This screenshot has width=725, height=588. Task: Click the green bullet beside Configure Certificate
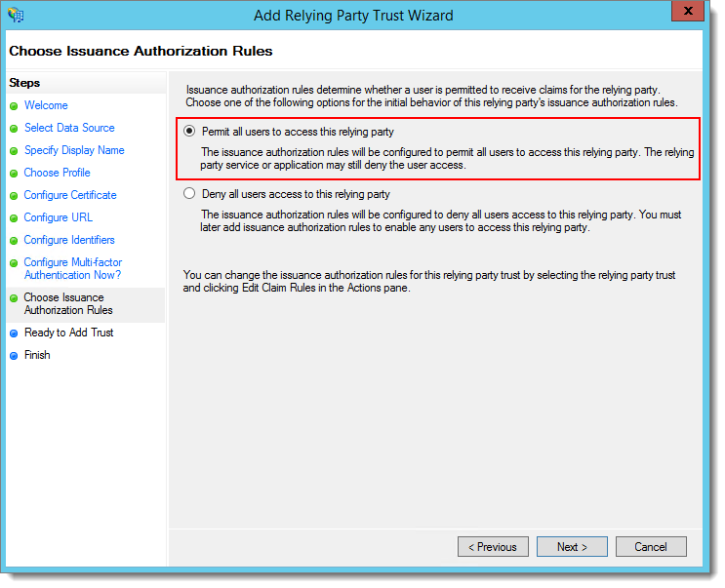coord(14,196)
